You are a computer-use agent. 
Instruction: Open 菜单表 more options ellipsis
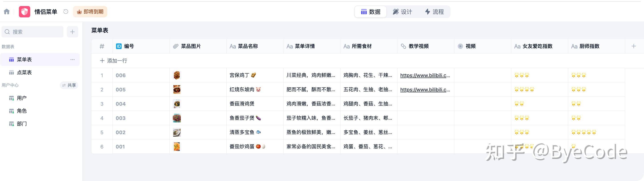tap(72, 60)
